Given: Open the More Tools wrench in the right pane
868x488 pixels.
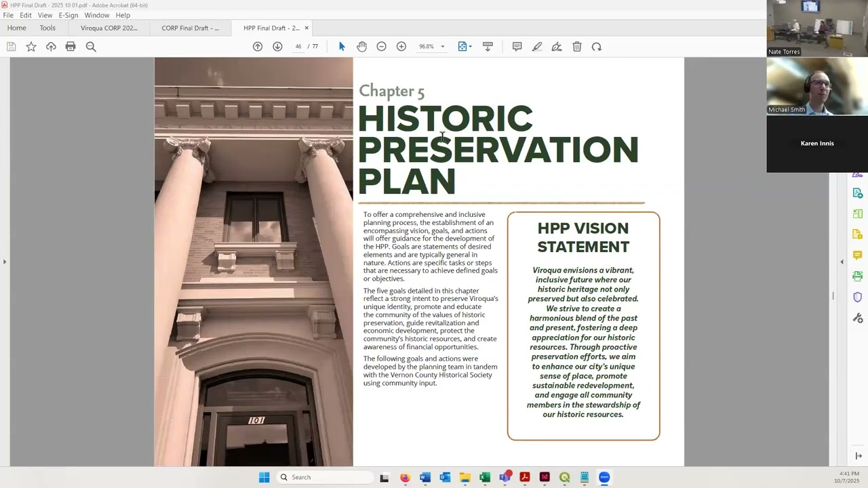Looking at the screenshot, I should pos(858,318).
